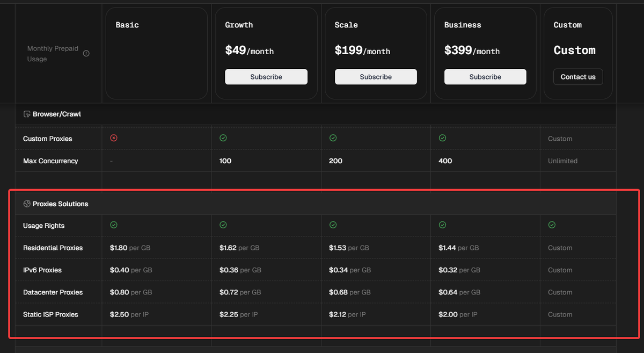Image resolution: width=644 pixels, height=353 pixels.
Task: Click the Custom Proxies row label
Action: [x=47, y=139]
